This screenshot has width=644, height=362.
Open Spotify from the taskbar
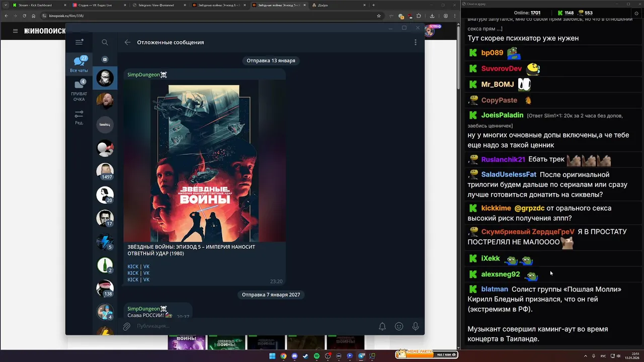316,356
